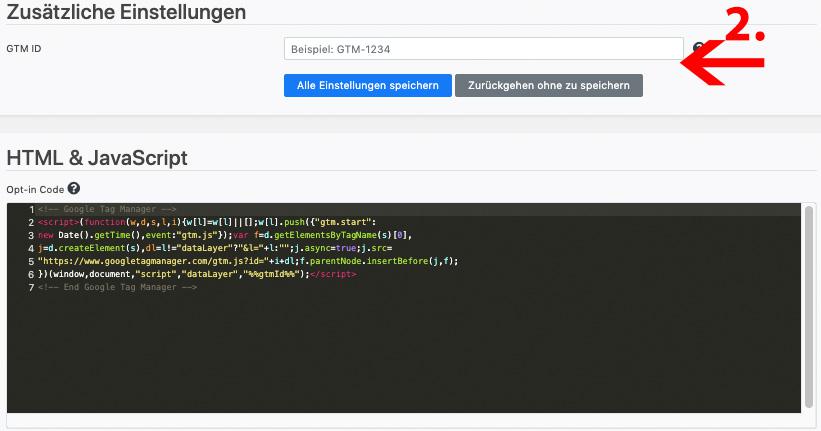821x431 pixels.
Task: Click Zurückgehen ohne zu speichern button
Action: pos(549,85)
